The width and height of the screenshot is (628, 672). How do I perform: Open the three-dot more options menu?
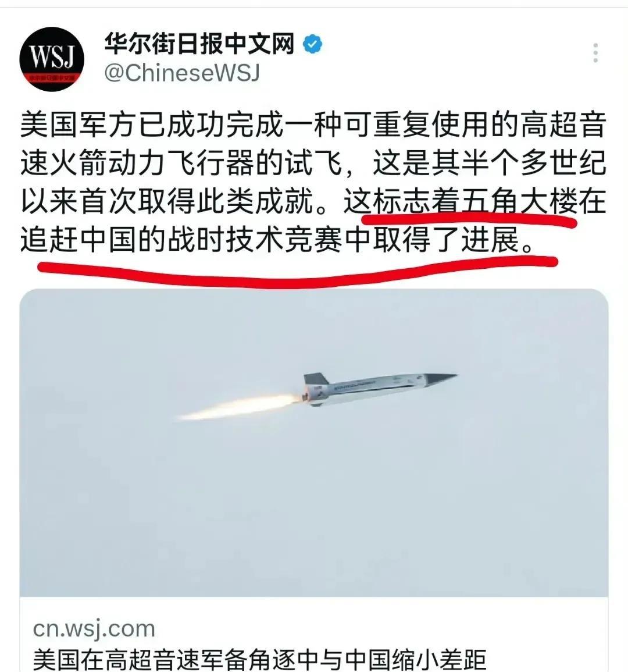pos(595,53)
